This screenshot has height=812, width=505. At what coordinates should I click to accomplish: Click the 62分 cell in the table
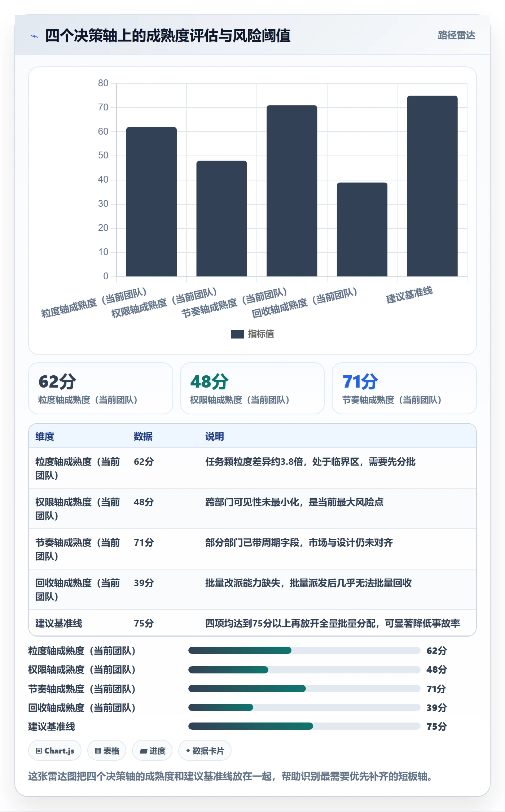click(x=144, y=462)
